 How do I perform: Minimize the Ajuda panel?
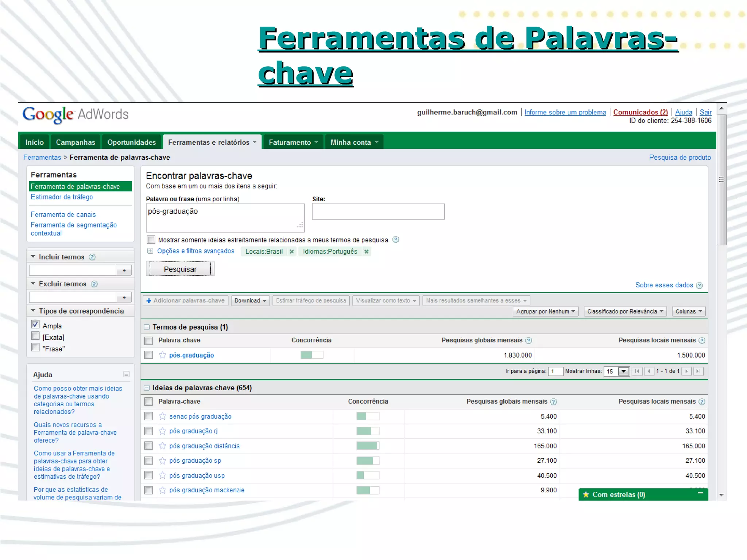click(x=126, y=374)
